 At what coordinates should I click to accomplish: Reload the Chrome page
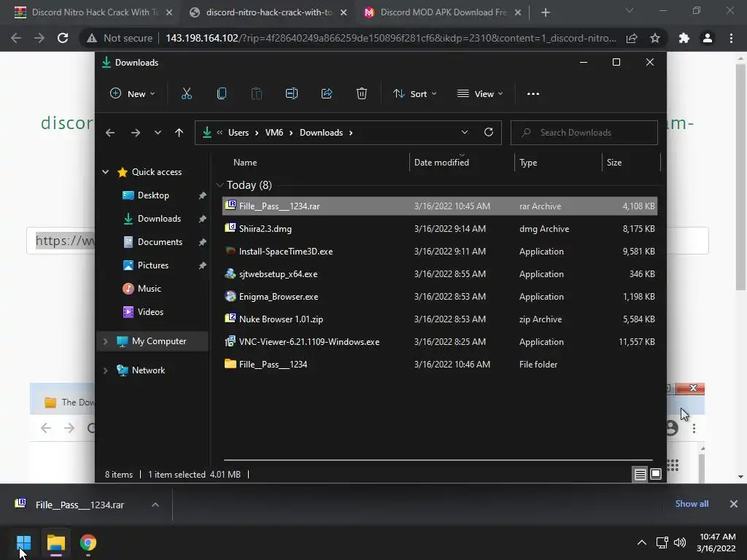point(63,38)
